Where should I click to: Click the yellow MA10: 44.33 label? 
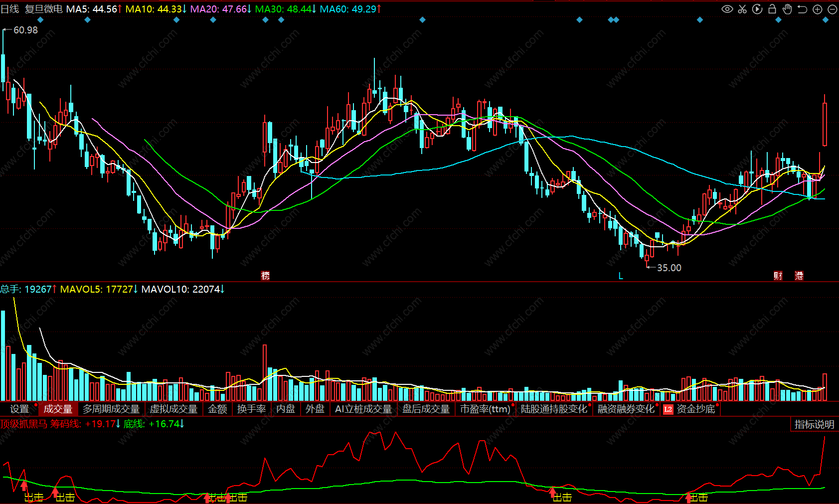tap(156, 9)
